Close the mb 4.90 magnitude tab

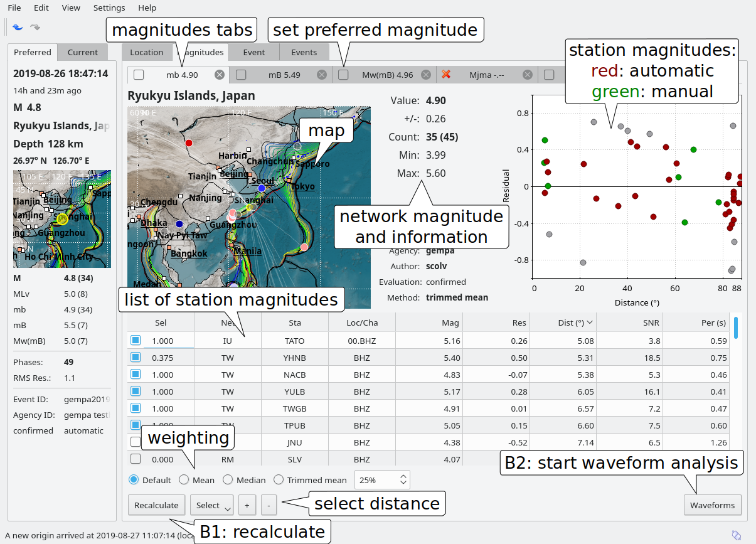220,75
